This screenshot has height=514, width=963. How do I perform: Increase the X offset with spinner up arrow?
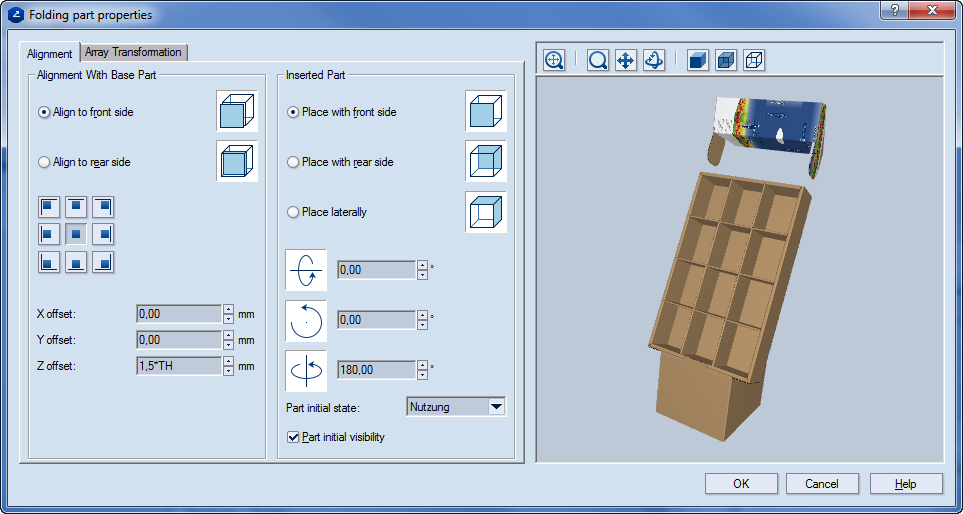click(x=229, y=309)
